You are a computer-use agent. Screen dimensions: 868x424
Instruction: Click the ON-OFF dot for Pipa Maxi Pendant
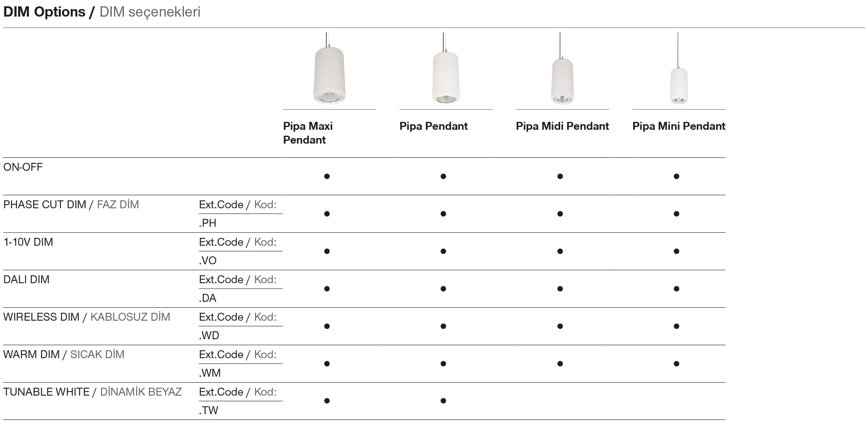pos(327,176)
